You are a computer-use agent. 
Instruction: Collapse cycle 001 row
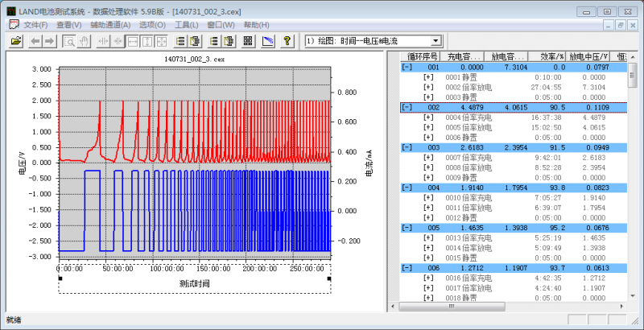(407, 67)
